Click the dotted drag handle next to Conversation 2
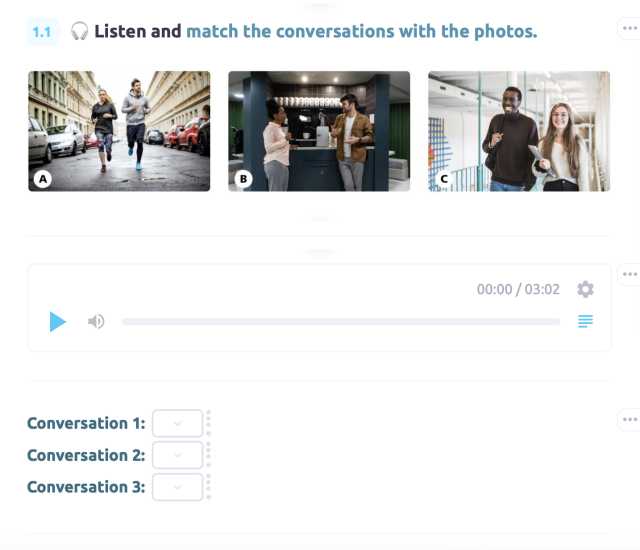Image resolution: width=640 pixels, height=550 pixels. (x=208, y=455)
